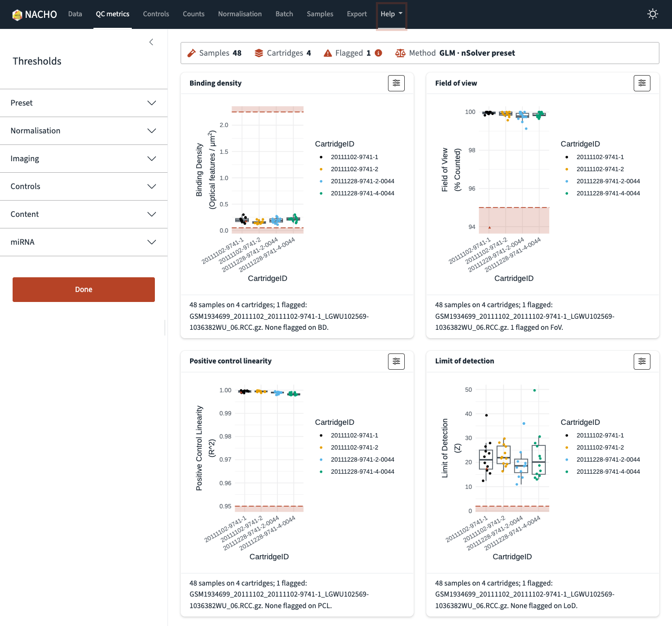
Task: Click 'None flagged on PCL.' summary text
Action: [x=298, y=606]
